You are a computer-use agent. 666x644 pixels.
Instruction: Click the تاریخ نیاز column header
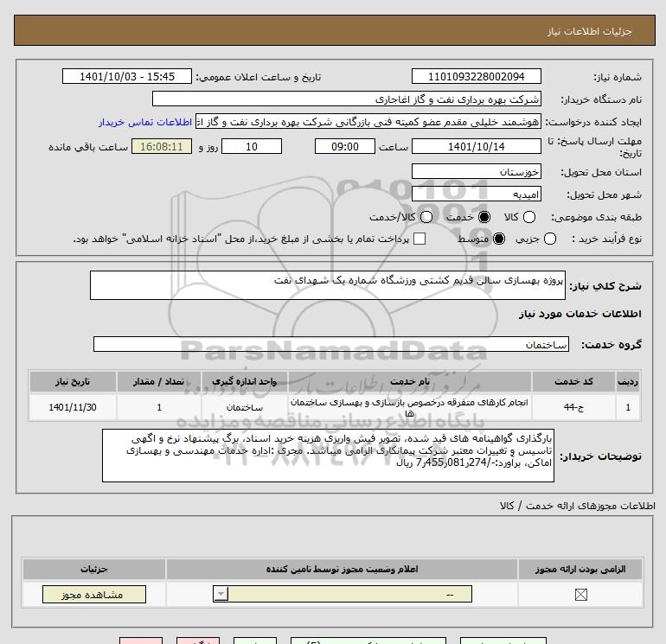click(x=73, y=381)
